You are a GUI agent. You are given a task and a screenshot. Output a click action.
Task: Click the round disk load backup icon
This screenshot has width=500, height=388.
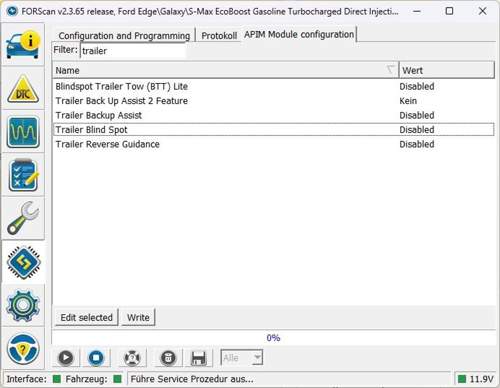tap(168, 358)
